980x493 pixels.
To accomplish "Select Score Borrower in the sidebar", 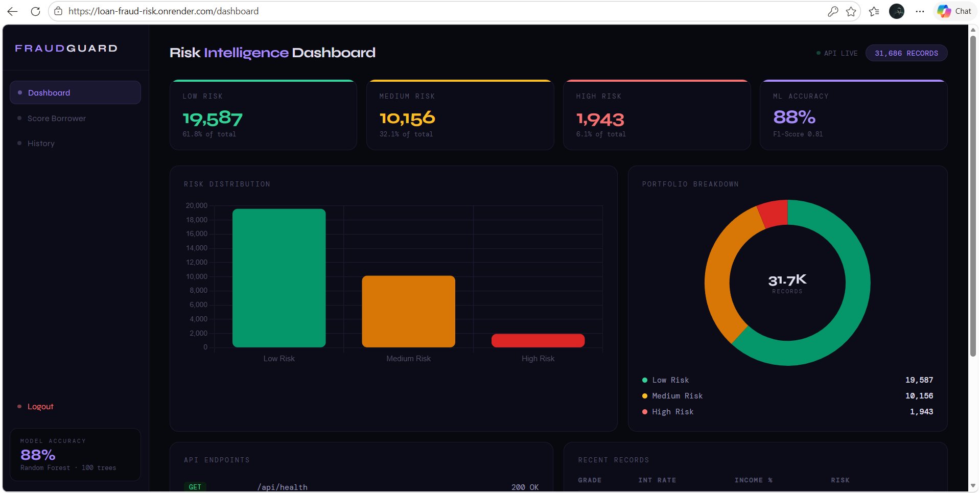I will click(56, 118).
